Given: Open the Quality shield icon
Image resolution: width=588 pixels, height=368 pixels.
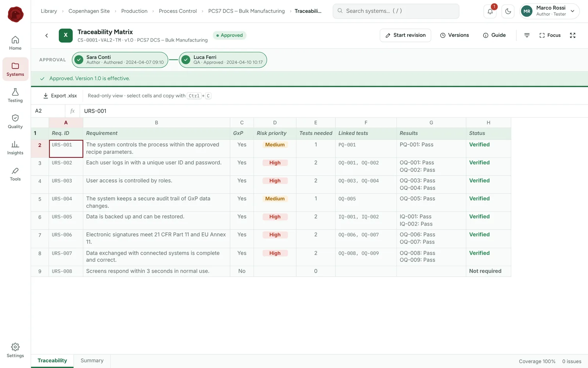Looking at the screenshot, I should tap(15, 121).
